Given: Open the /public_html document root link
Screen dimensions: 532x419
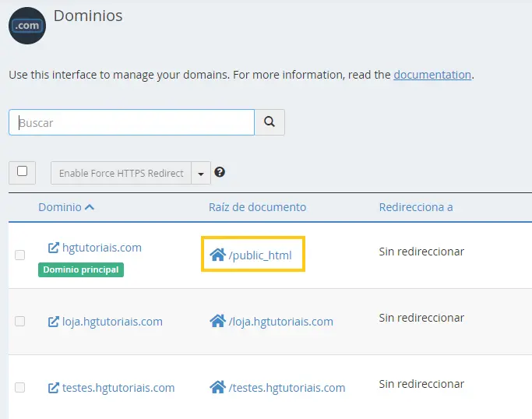Looking at the screenshot, I should pyautogui.click(x=260, y=255).
